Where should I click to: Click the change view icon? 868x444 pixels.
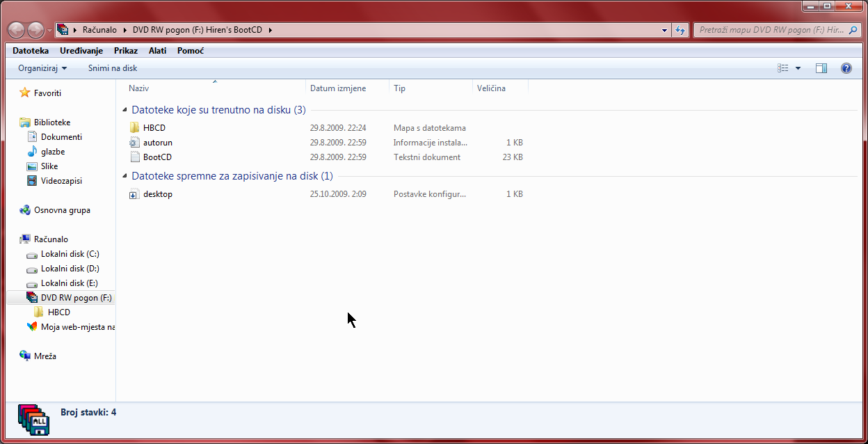[x=783, y=68]
